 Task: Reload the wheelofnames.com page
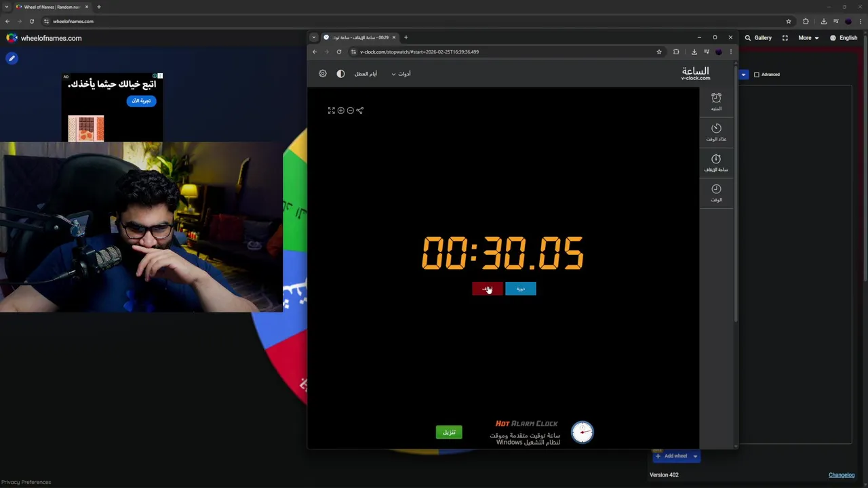coord(31,21)
